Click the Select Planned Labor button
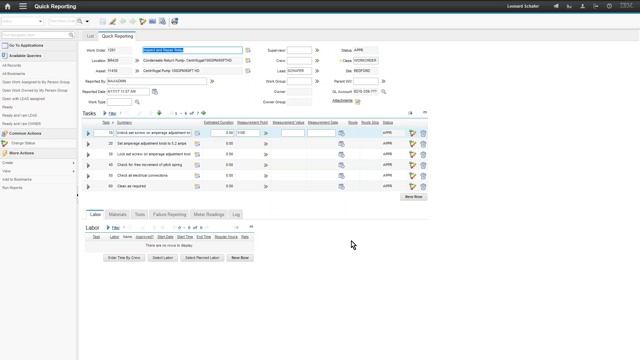Viewport: 640px width, 360px height. click(202, 258)
